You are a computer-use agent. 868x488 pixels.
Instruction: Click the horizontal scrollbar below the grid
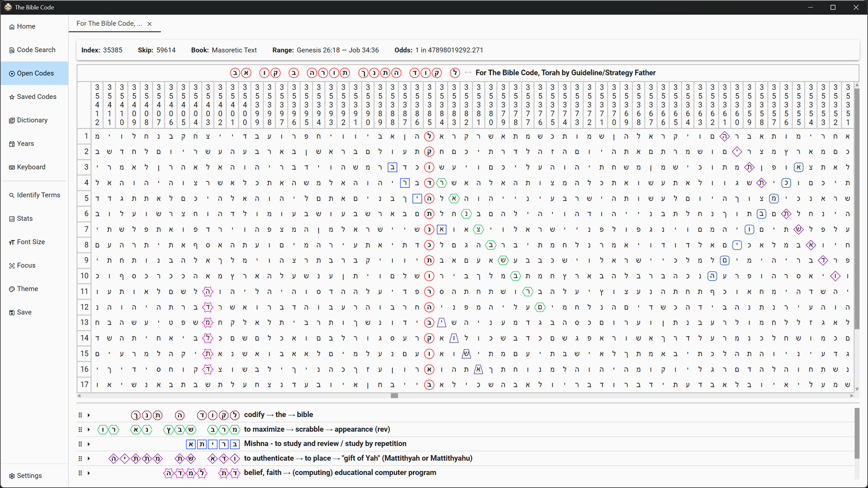(x=394, y=396)
